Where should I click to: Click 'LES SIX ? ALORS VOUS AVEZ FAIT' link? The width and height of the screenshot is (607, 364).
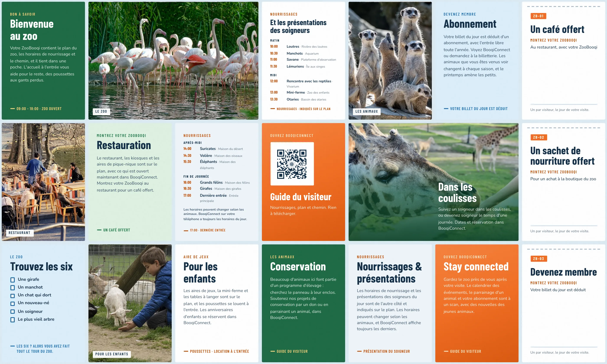point(43,346)
